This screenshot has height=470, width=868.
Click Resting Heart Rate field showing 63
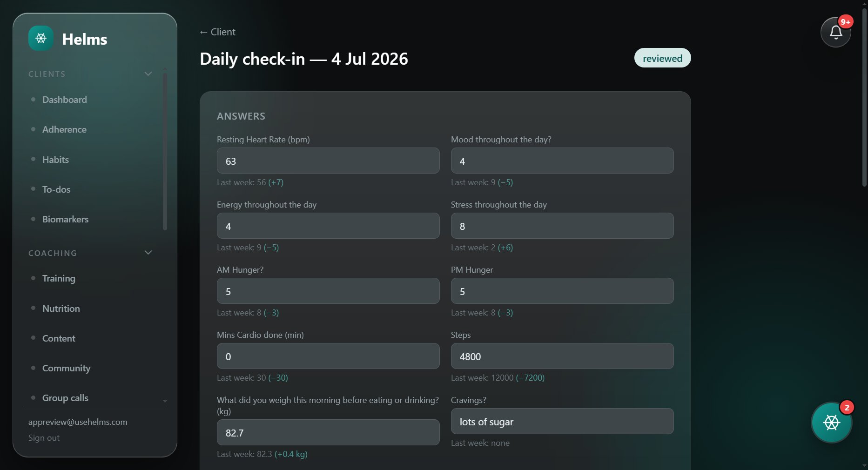(x=328, y=161)
